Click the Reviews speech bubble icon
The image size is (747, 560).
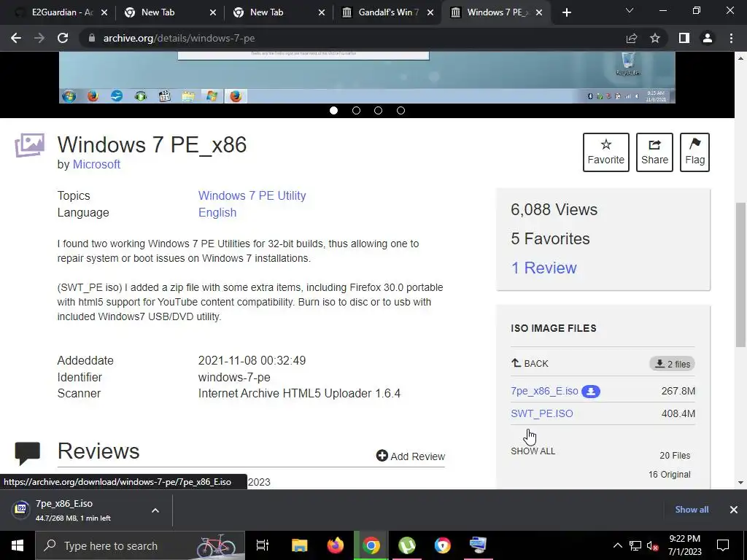tap(28, 454)
